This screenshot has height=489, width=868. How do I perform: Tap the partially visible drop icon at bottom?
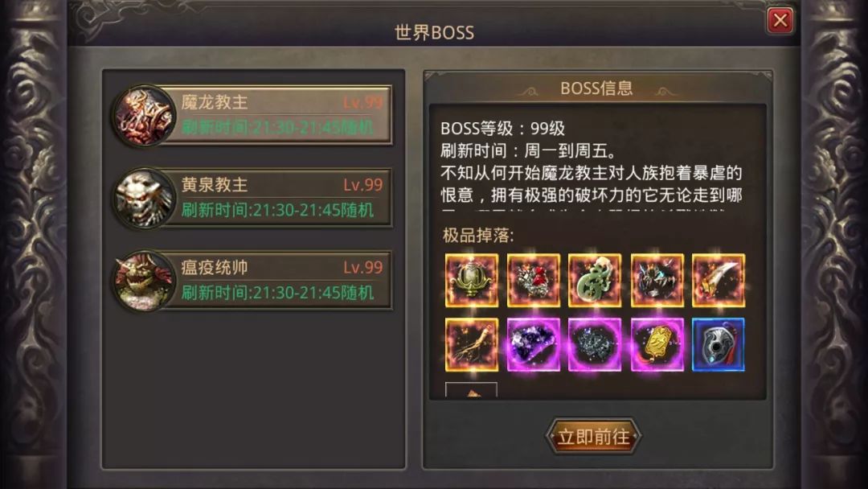point(471,390)
